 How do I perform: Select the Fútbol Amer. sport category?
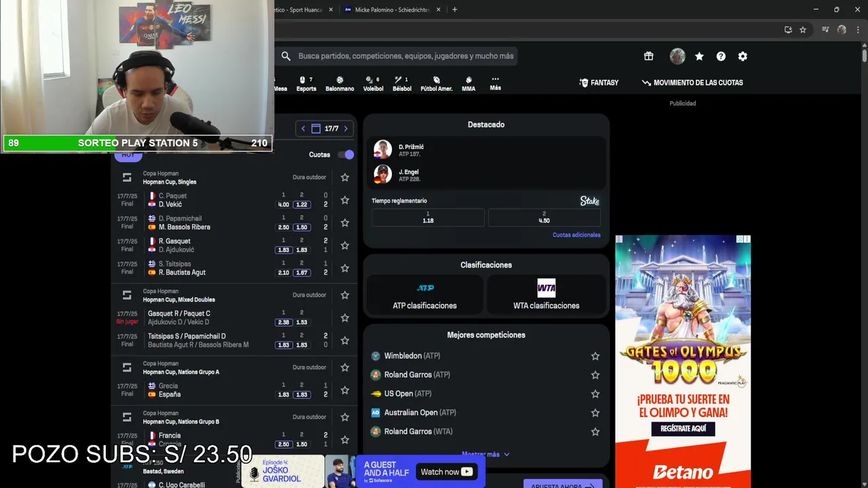pos(436,83)
